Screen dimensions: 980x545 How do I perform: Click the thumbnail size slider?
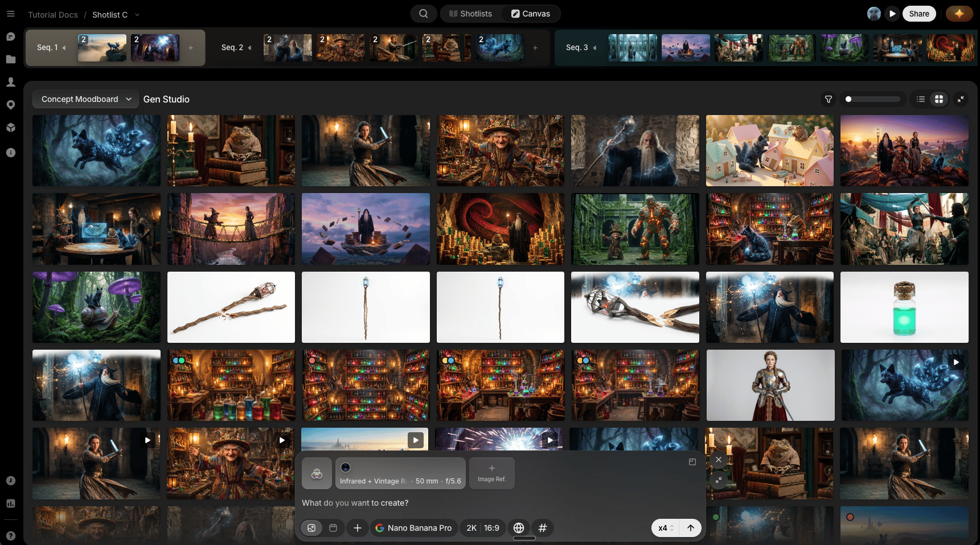[x=873, y=99]
